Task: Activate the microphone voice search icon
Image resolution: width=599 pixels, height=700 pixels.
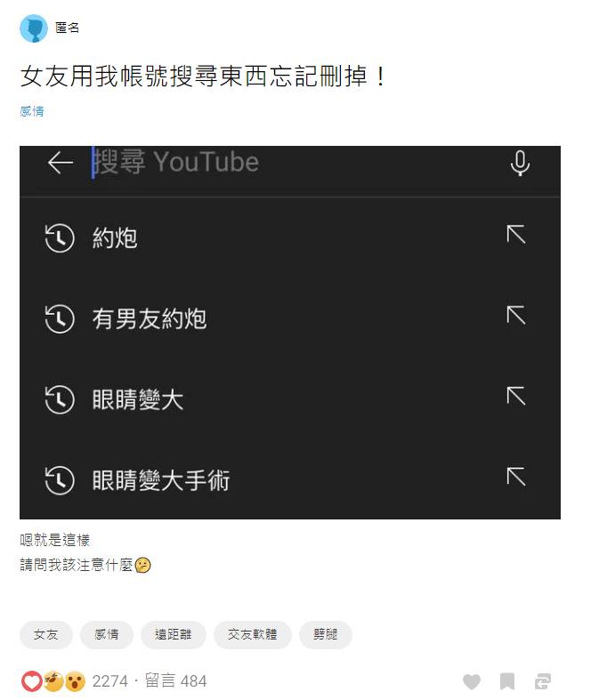Action: coord(520,163)
